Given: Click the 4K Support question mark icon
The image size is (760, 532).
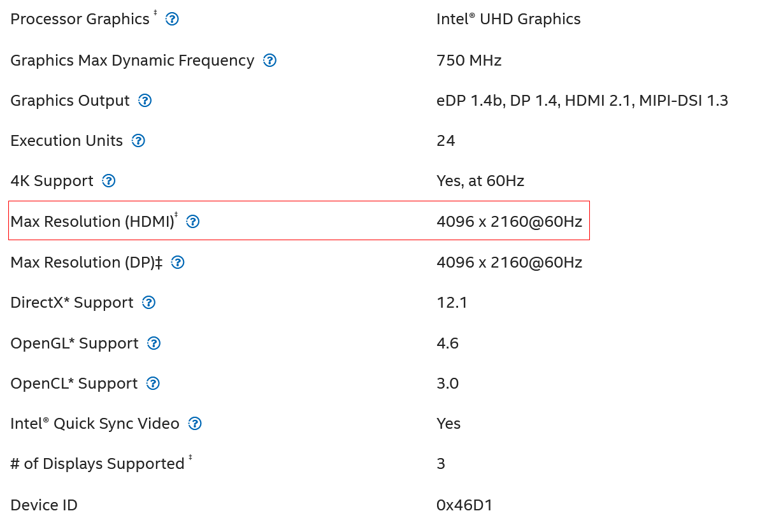Looking at the screenshot, I should click(x=109, y=181).
